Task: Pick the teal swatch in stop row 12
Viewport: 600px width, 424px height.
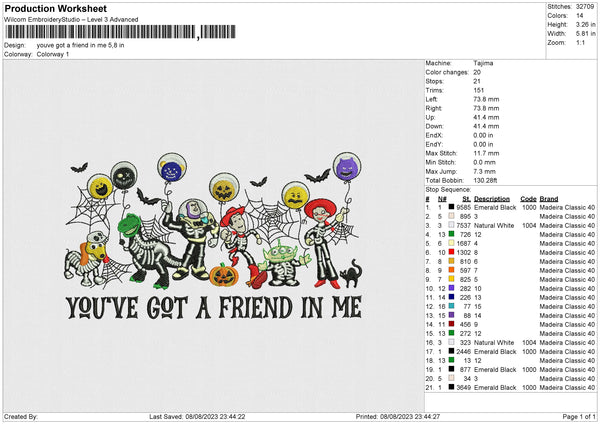Action: click(451, 306)
